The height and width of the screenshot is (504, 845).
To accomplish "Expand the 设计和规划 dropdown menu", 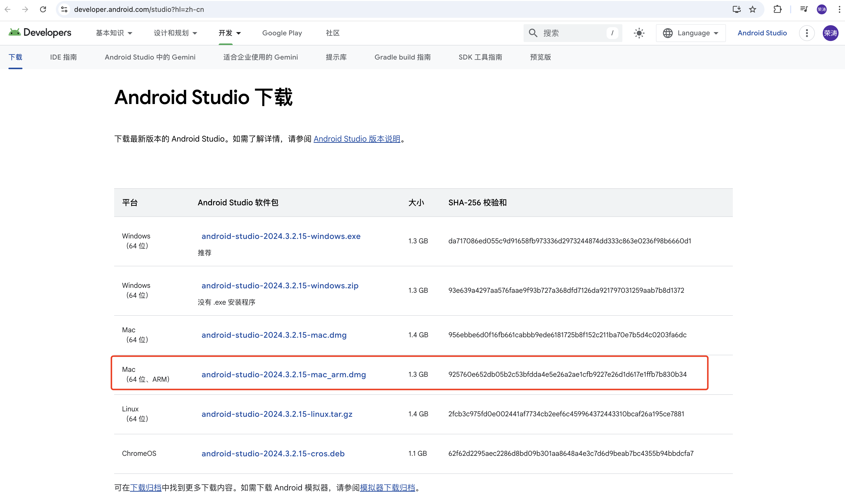I will (175, 33).
